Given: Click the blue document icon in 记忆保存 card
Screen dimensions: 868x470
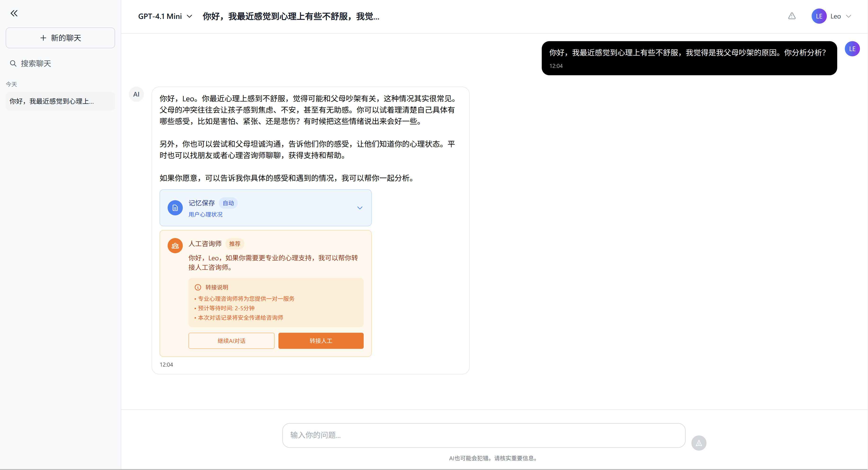Looking at the screenshot, I should coord(175,208).
